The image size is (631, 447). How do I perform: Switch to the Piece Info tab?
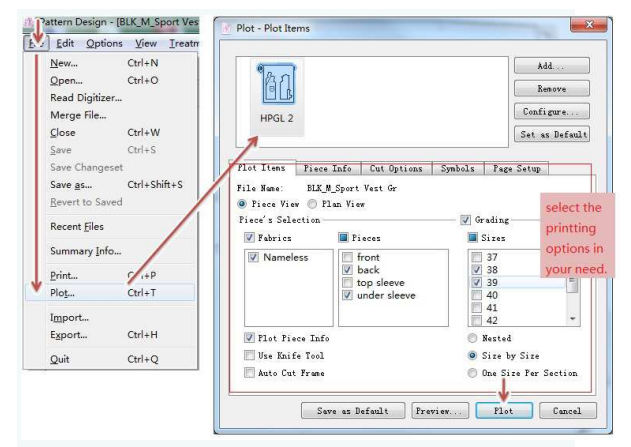[x=327, y=169]
